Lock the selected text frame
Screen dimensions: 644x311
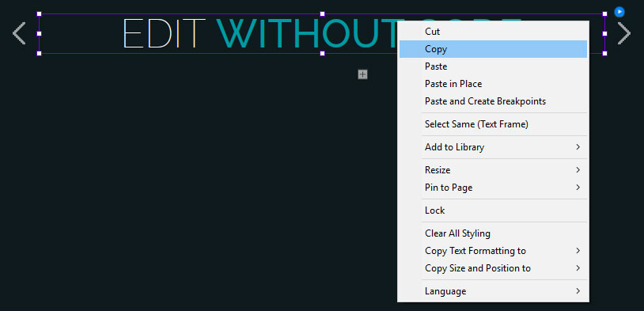click(x=493, y=210)
